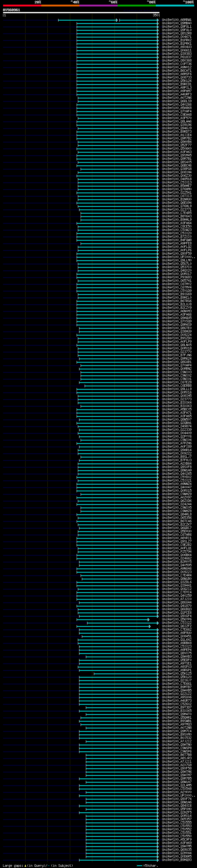The height and width of the screenshot is (868, 197).
Task: Click the UniRef100_Q56YP6 label
Action: [x=176, y=619]
